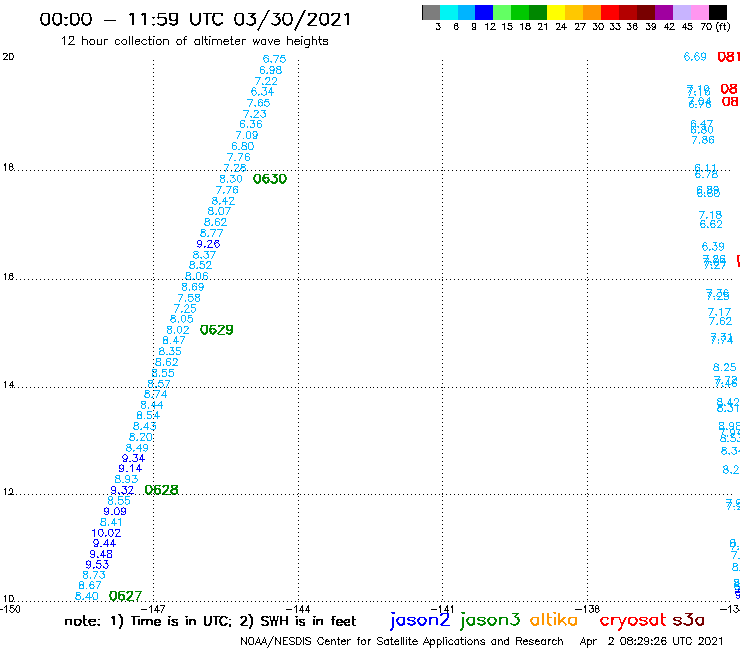Click the blue wave height value 9.14
This screenshot has height=650, width=740.
pos(130,469)
